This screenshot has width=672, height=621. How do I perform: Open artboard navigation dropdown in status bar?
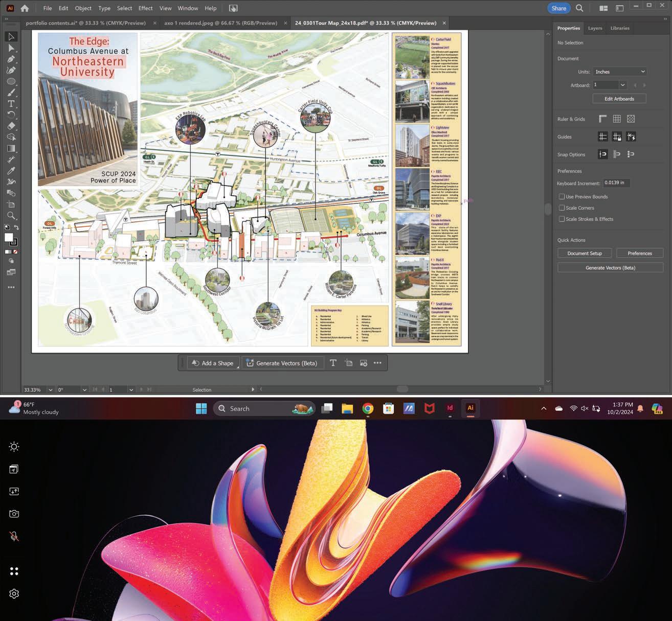(x=131, y=389)
